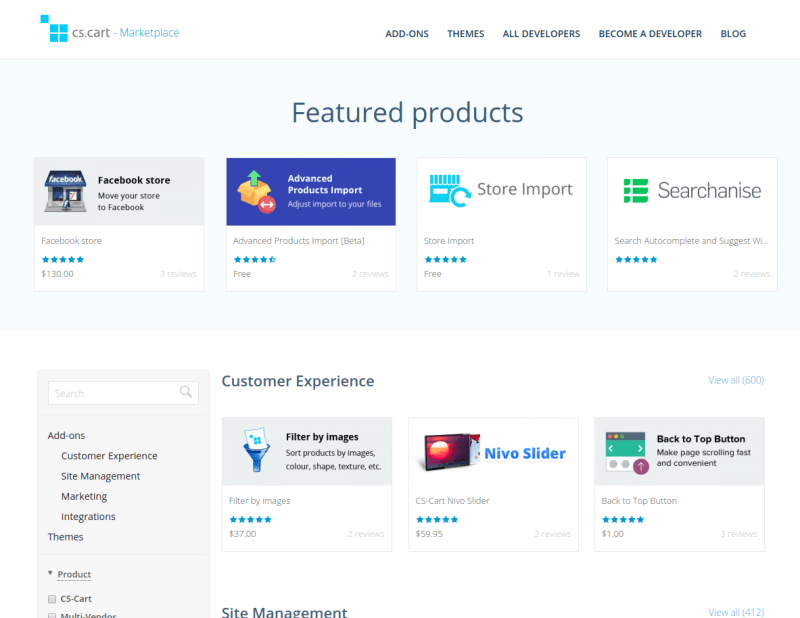Select the Advanced Products Import icon

(x=258, y=190)
